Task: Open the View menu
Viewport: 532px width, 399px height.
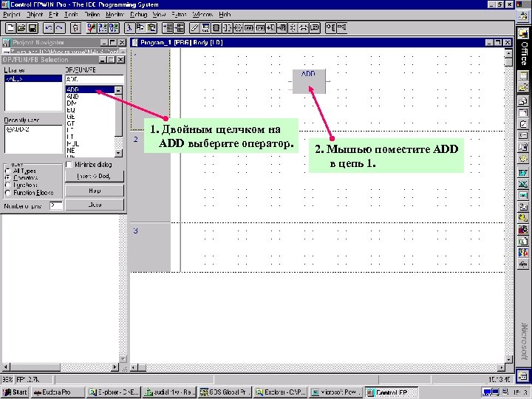Action: [159, 15]
